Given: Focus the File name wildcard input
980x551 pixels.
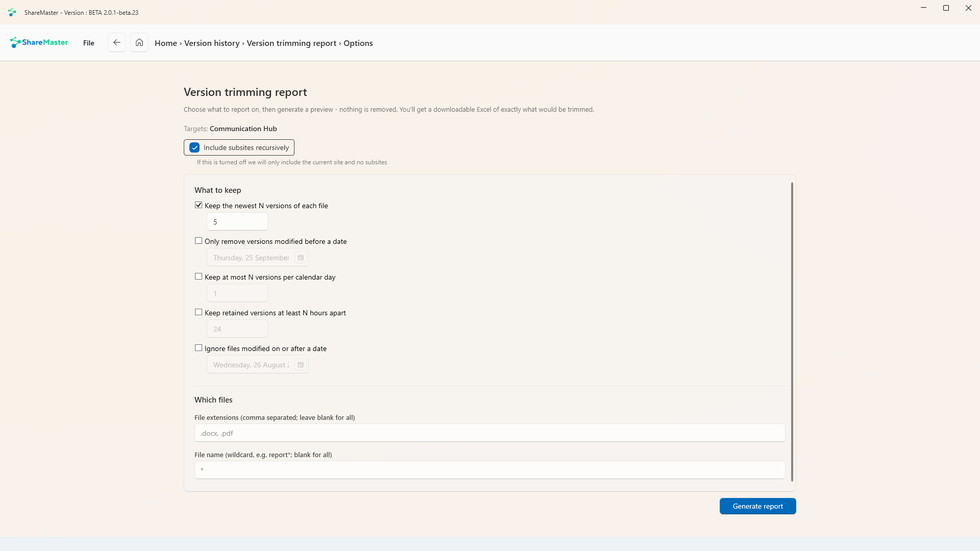Looking at the screenshot, I should 490,470.
